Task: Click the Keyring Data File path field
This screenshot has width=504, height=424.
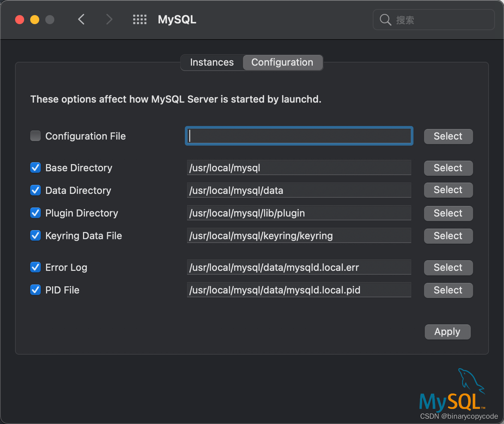Action: tap(299, 235)
